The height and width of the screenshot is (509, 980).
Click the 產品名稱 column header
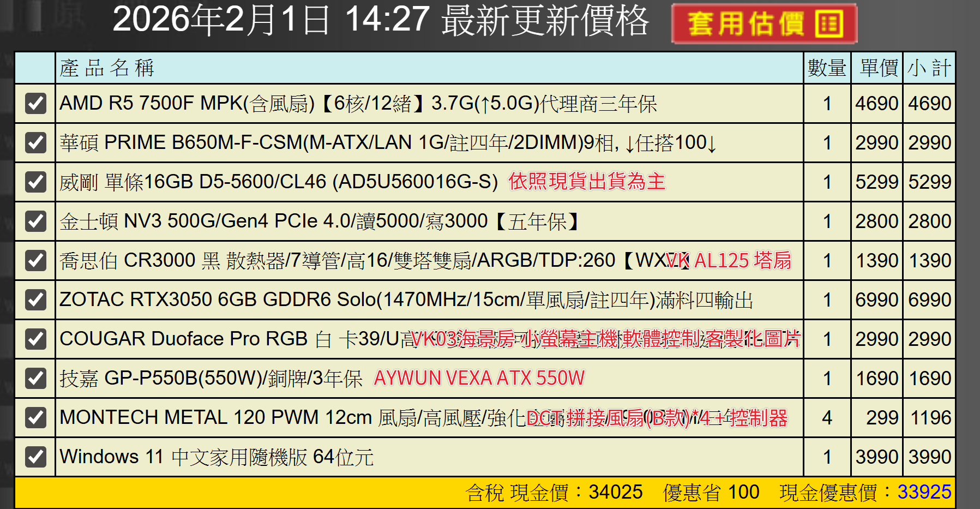coord(107,68)
